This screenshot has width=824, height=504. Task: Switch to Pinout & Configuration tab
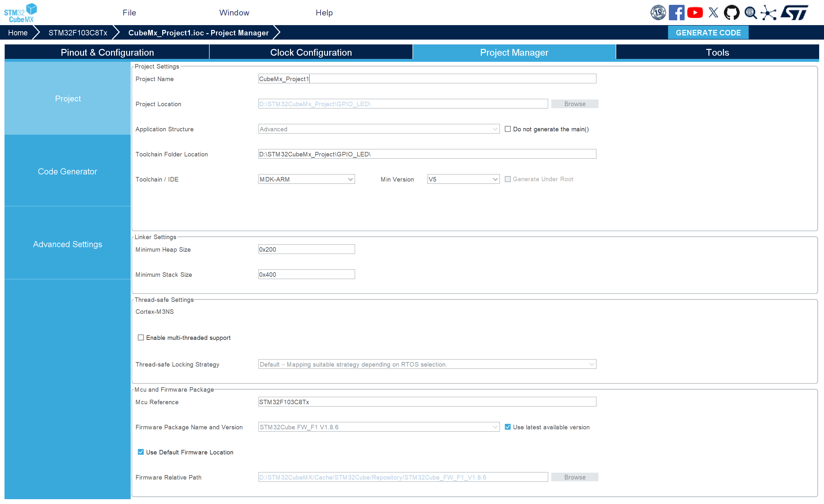107,52
